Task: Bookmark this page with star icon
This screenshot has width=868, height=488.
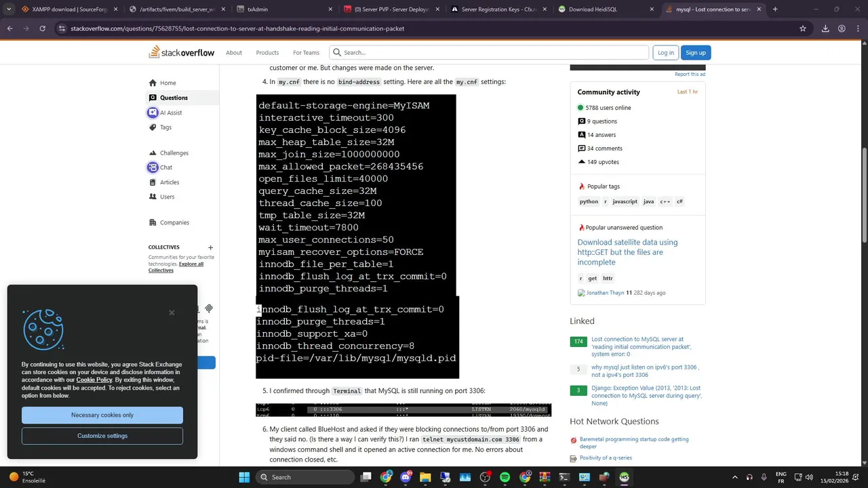Action: pyautogui.click(x=803, y=28)
